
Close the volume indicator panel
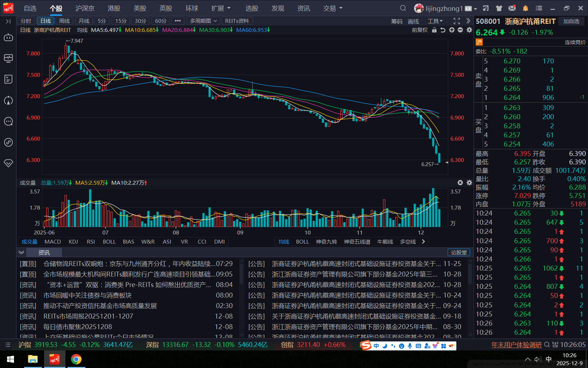[460, 183]
